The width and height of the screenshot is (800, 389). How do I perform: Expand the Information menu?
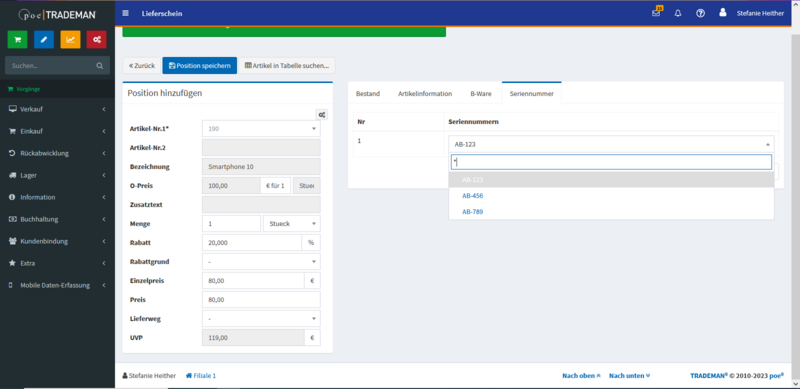[57, 197]
